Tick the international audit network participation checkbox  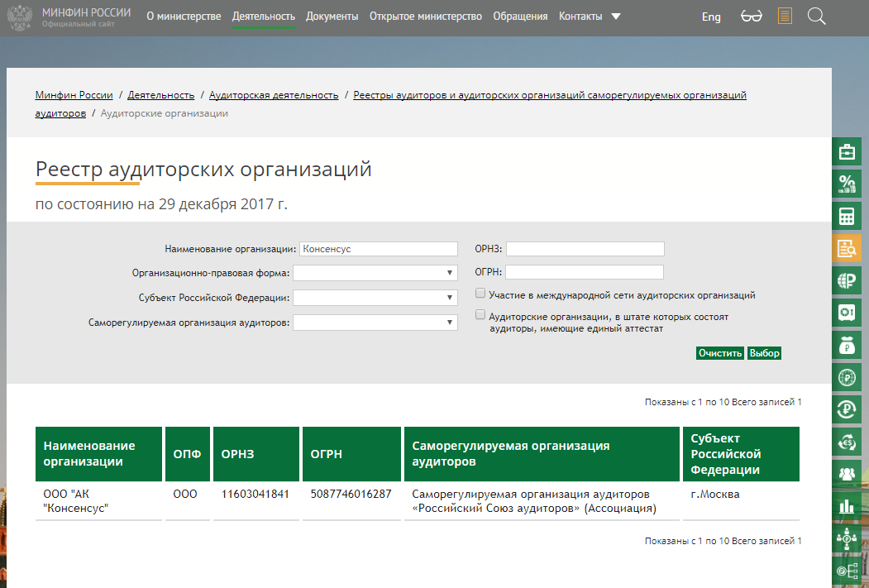click(480, 293)
